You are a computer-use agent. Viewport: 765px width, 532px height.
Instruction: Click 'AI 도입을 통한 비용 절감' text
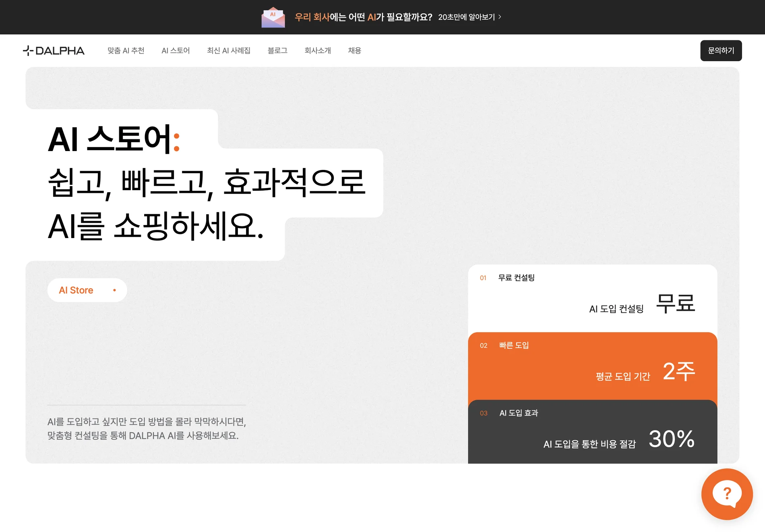589,444
